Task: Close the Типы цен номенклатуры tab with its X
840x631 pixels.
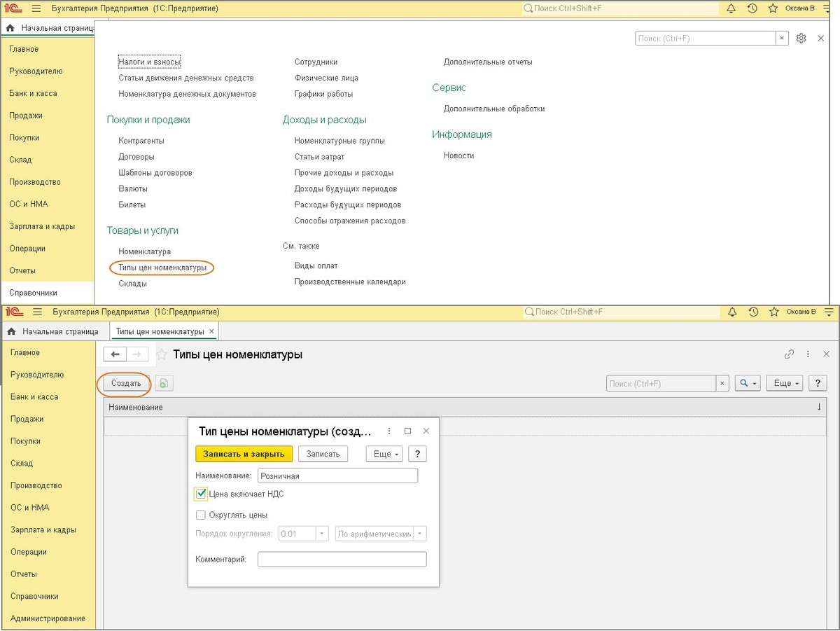Action: coord(212,331)
